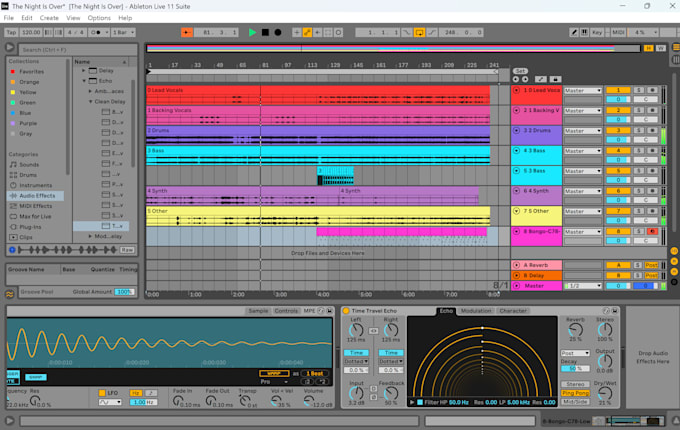Toggle the stereo link icon between Left and Right

(373, 331)
